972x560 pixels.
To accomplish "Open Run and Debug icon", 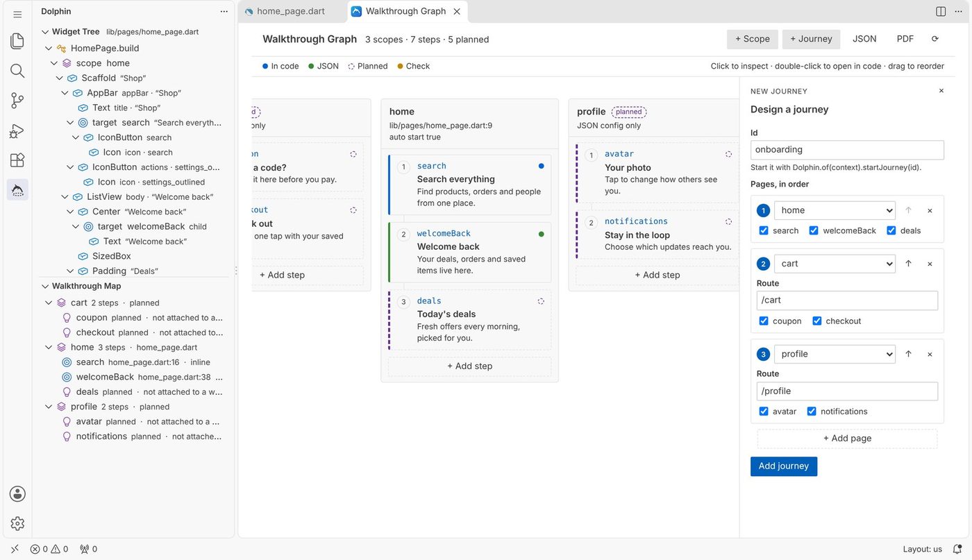I will (x=17, y=130).
